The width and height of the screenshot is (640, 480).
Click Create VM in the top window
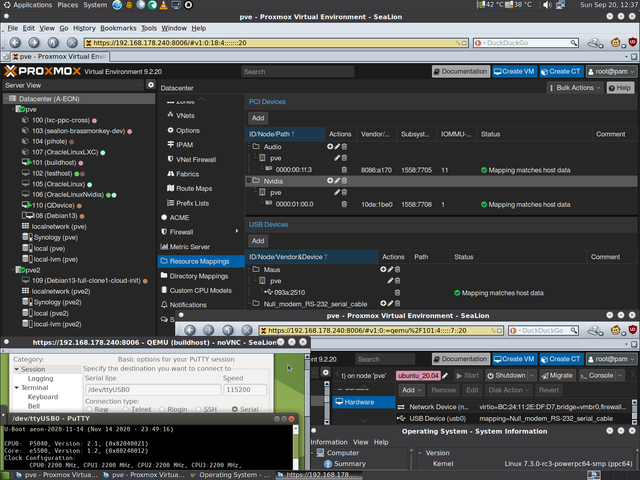pyautogui.click(x=514, y=71)
